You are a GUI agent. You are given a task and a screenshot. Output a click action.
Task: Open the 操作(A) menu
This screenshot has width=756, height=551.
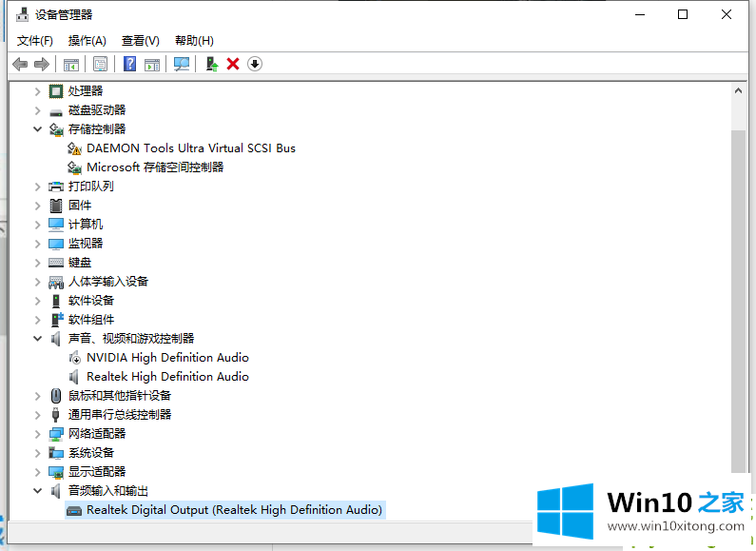[x=87, y=41]
